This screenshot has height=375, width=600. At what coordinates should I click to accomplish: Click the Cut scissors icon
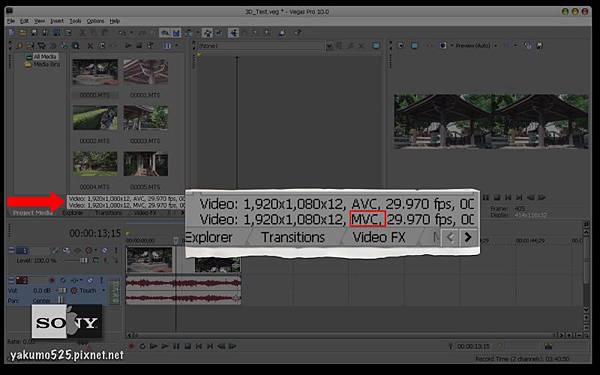pyautogui.click(x=83, y=33)
